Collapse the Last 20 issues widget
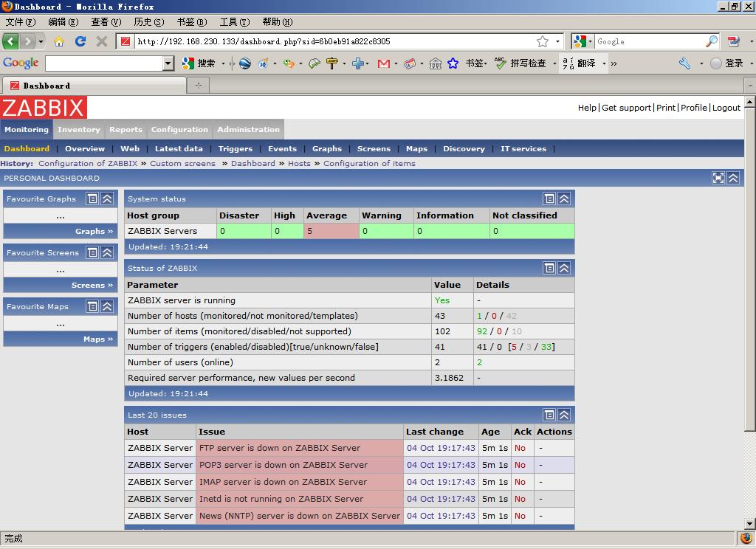Screen dimensions: 756x549 pyautogui.click(x=563, y=415)
